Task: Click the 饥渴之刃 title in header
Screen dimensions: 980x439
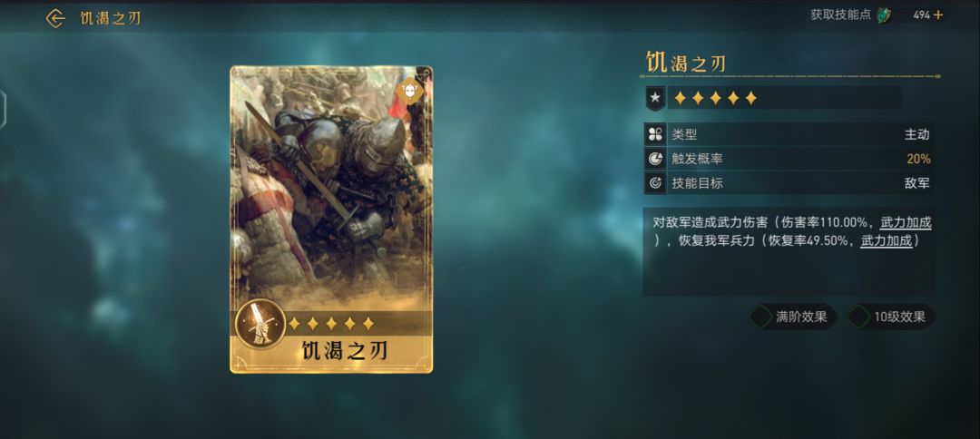Action: click(x=110, y=18)
